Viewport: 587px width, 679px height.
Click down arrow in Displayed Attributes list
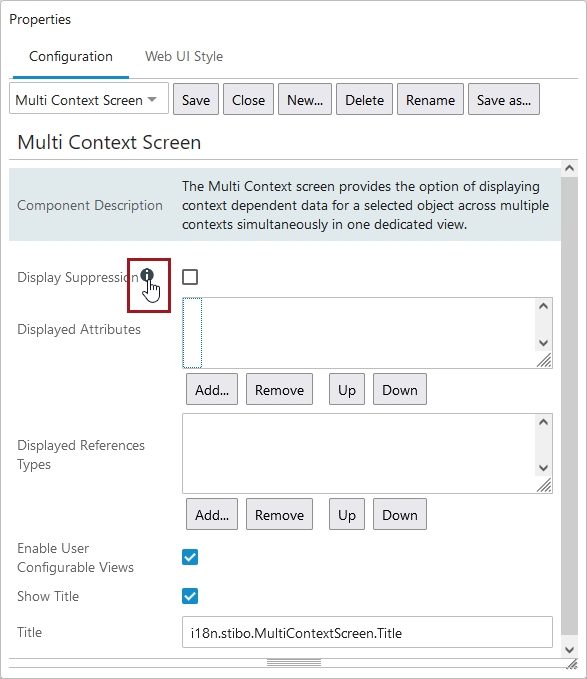click(x=544, y=343)
